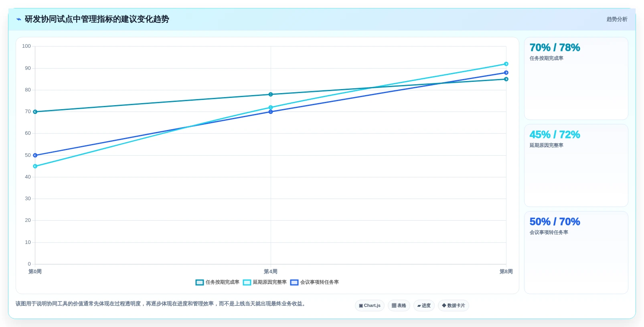Click the 第0周 point at value 45

coord(35,166)
